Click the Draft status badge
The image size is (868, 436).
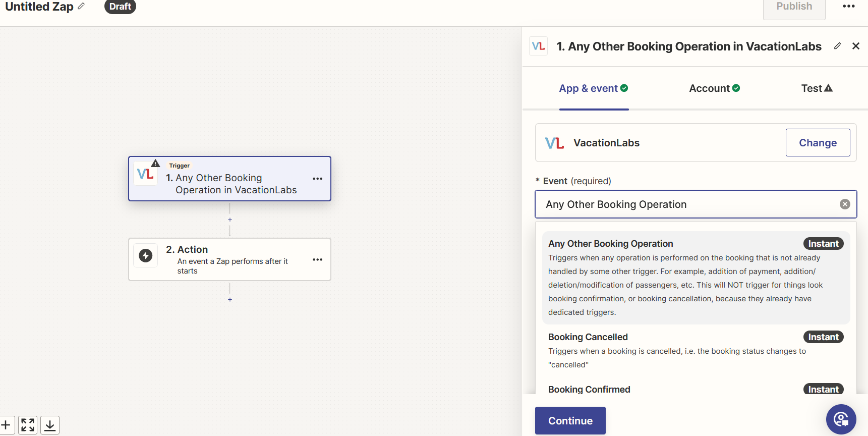click(120, 7)
